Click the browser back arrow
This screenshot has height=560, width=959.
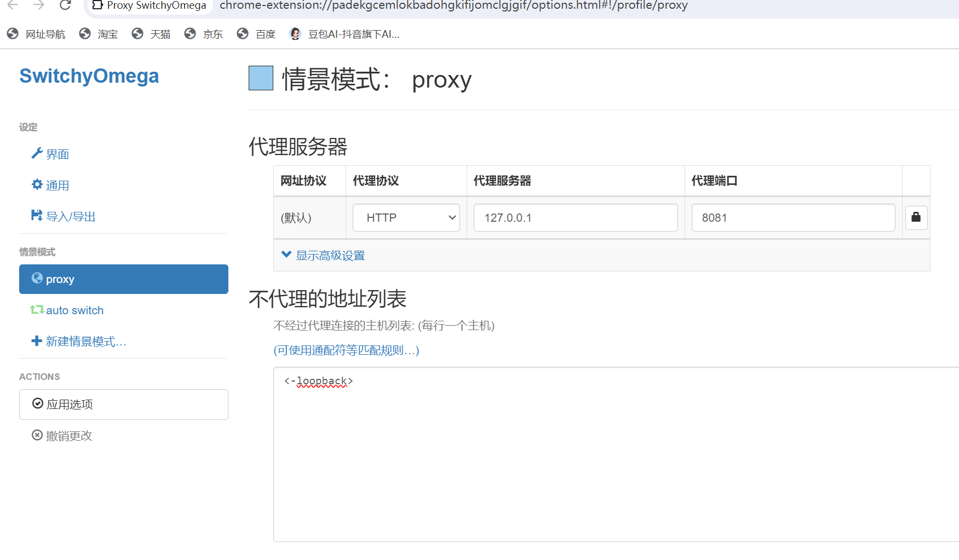point(13,5)
